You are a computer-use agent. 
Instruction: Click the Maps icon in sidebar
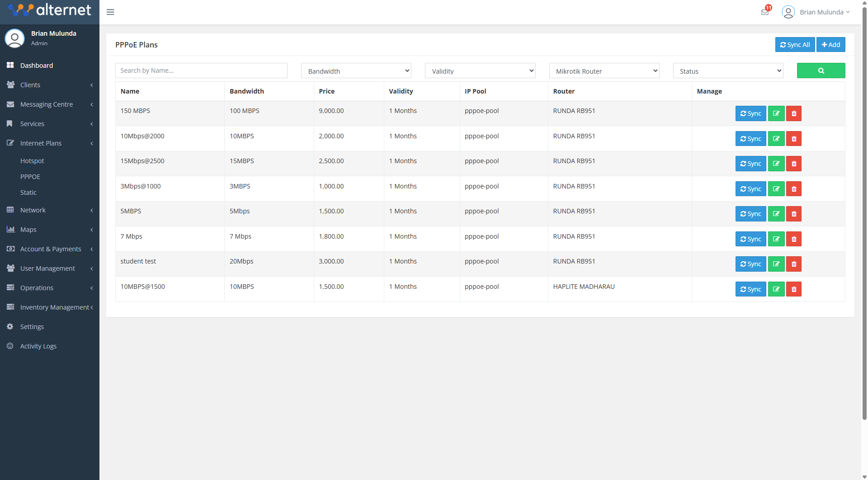coord(10,229)
